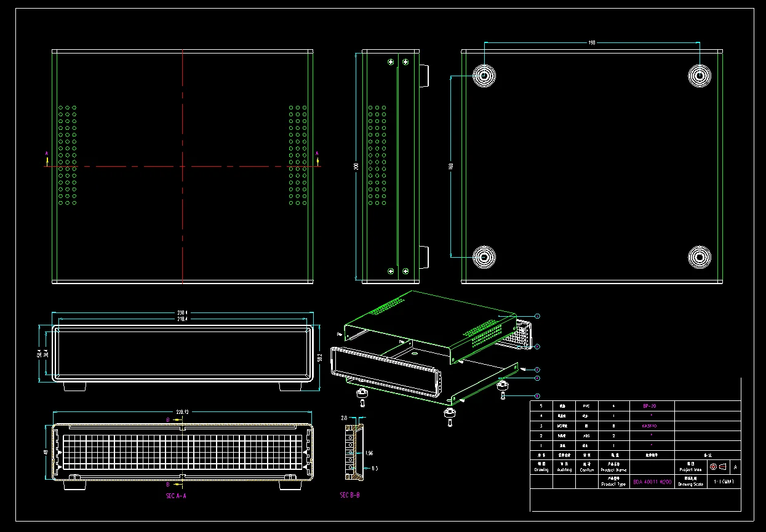Click the Auditing label in title block

pyautogui.click(x=564, y=470)
